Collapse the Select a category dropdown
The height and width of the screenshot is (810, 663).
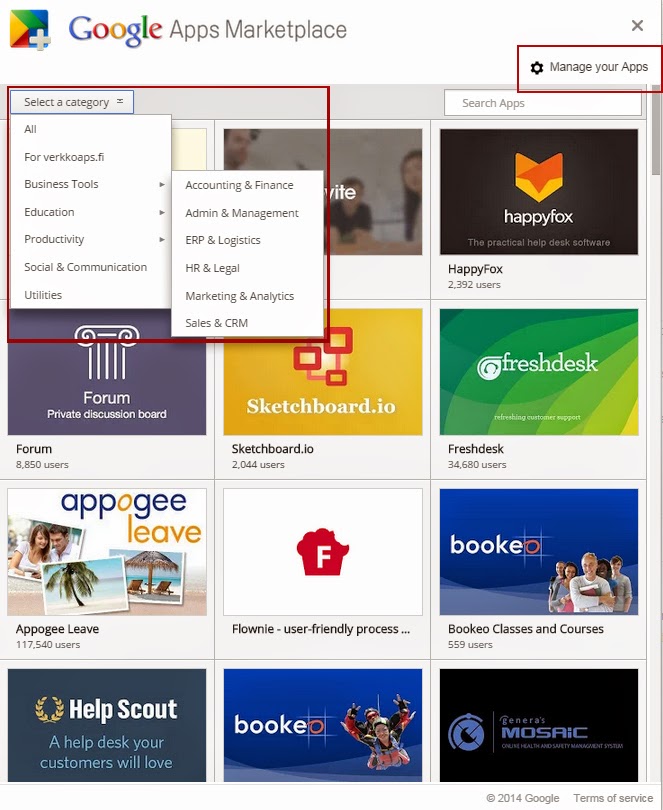point(72,102)
